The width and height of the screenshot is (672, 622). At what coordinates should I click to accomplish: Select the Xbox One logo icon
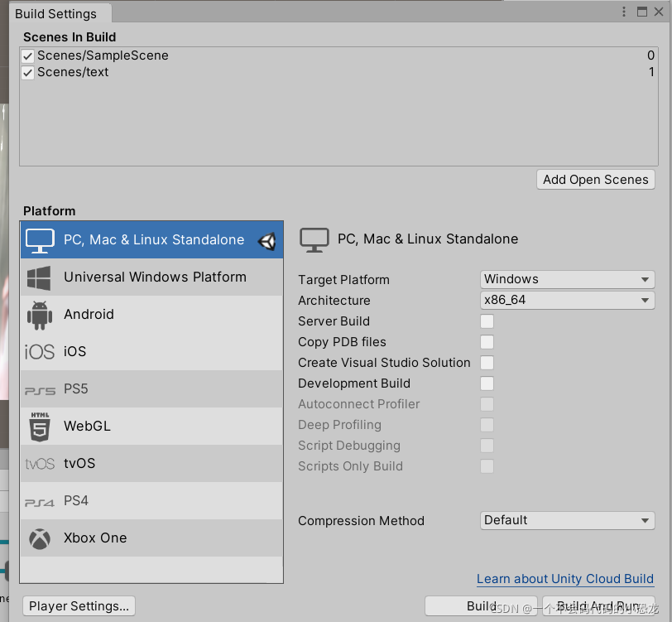tap(40, 538)
